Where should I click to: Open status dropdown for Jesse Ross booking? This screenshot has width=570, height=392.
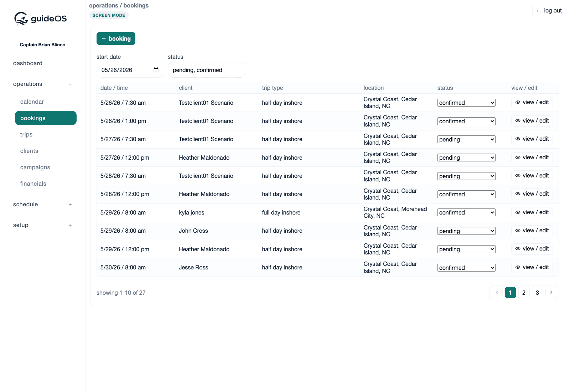point(466,268)
